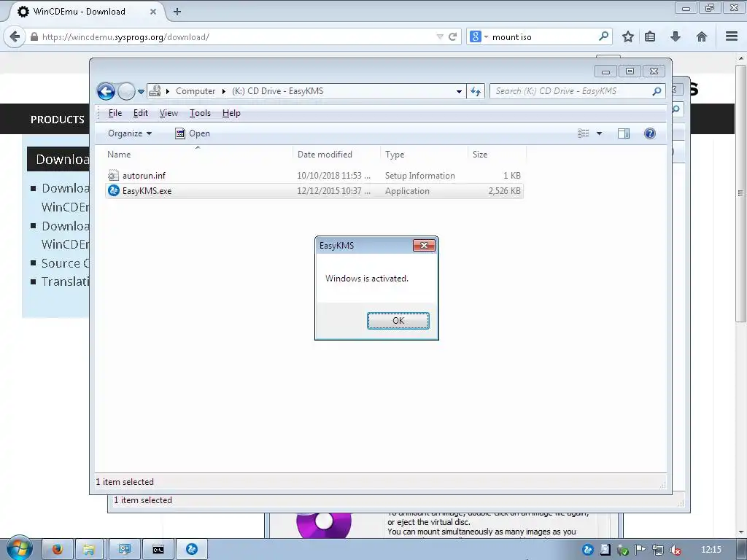The image size is (747, 560).
Task: Click the EasyKMS taskbar button
Action: click(192, 550)
